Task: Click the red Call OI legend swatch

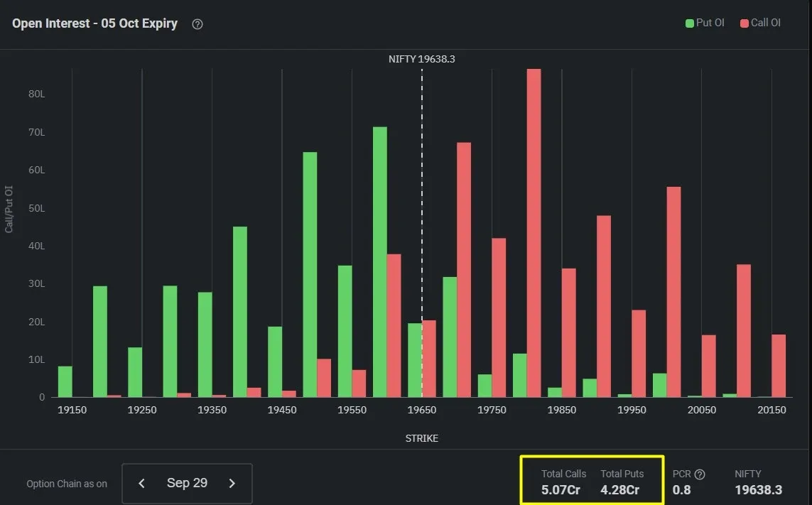Action: coord(745,23)
